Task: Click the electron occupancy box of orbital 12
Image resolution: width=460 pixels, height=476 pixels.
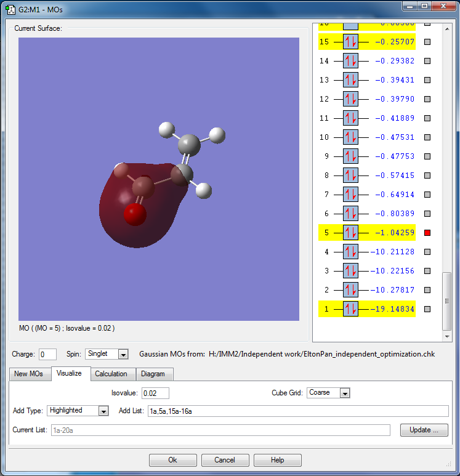Action: [x=350, y=99]
